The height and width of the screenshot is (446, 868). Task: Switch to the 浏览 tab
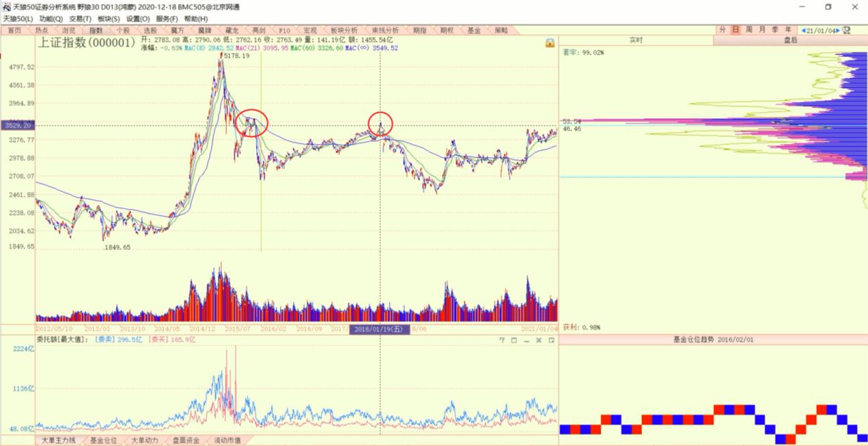point(69,30)
